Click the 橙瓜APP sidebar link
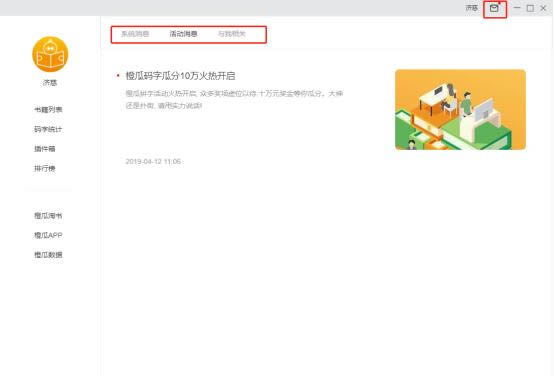Image resolution: width=554 pixels, height=378 pixels. click(48, 235)
